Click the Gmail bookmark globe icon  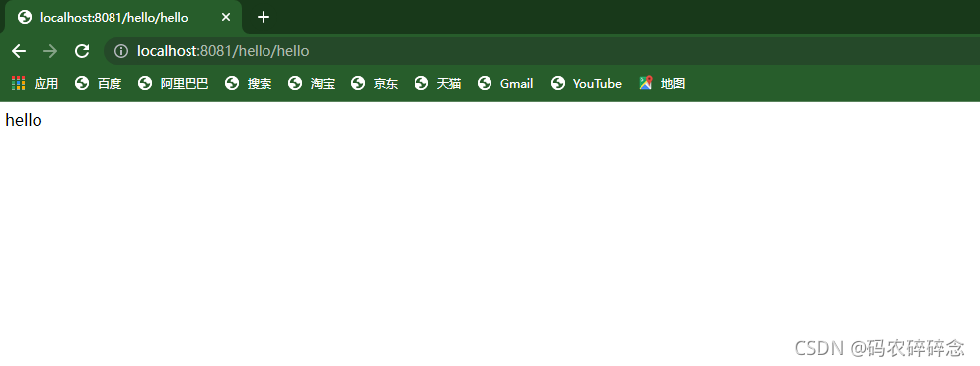(485, 83)
